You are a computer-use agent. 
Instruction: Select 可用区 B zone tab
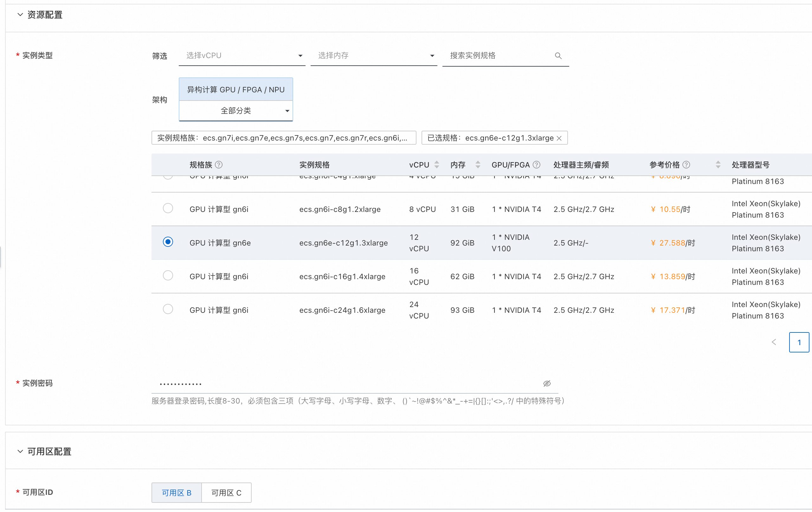point(176,493)
